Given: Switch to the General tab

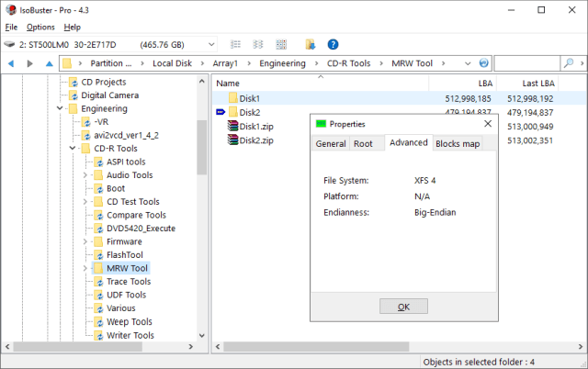Looking at the screenshot, I should 331,144.
